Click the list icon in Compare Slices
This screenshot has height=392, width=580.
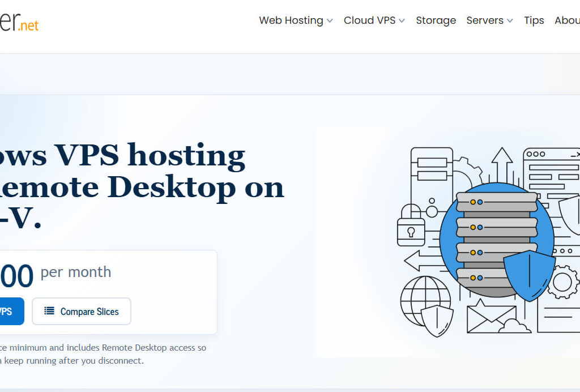pyautogui.click(x=49, y=310)
